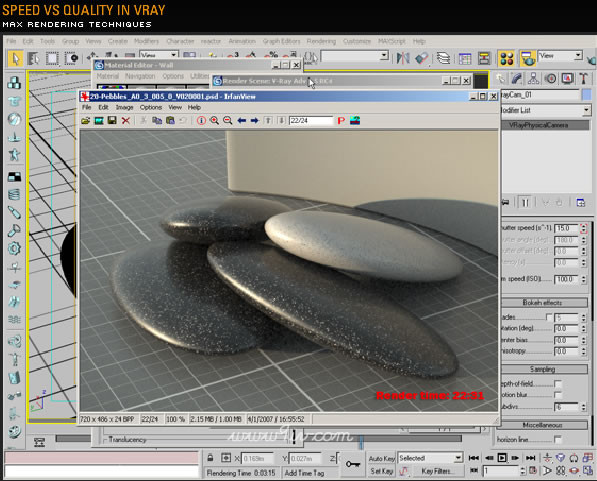597x481 pixels.
Task: Select VRayPhysicalCamera in the modifier stack
Action: [545, 125]
